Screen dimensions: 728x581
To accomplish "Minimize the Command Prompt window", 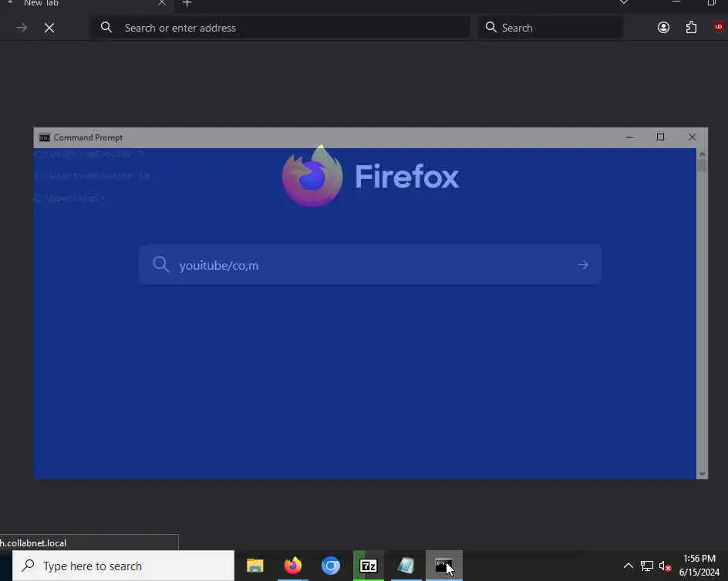I will [629, 137].
